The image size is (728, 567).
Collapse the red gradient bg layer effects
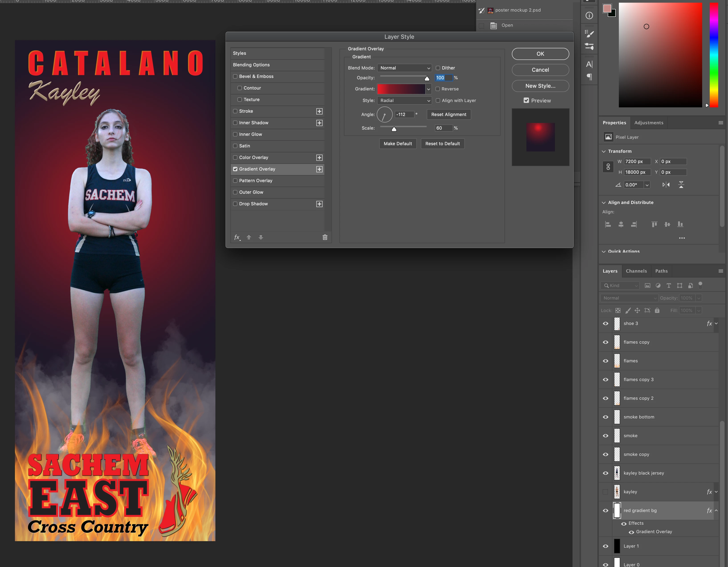[716, 510]
